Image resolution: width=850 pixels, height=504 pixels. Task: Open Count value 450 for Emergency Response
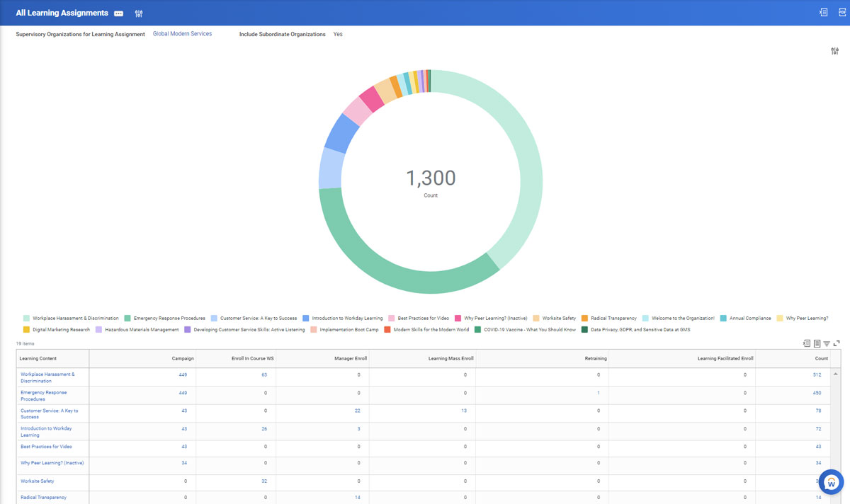(817, 393)
